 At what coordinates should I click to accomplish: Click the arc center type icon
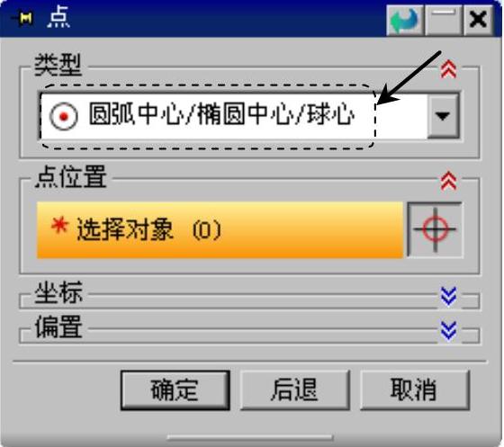(x=64, y=116)
